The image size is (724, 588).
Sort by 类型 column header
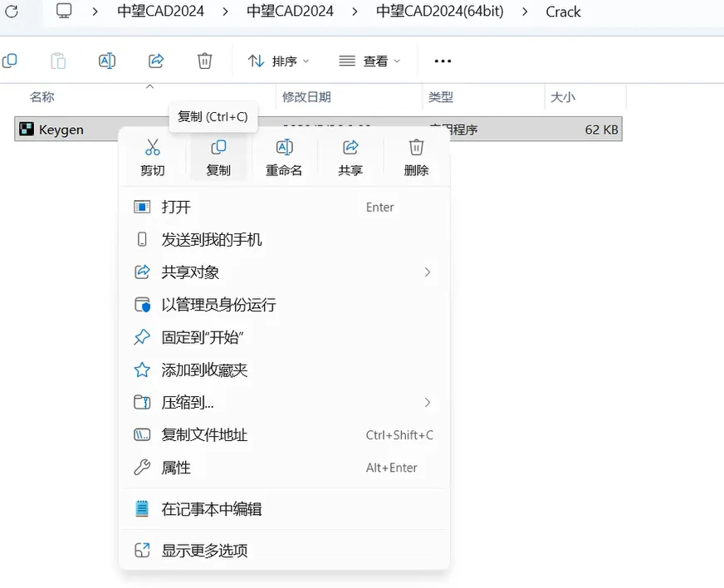point(441,97)
